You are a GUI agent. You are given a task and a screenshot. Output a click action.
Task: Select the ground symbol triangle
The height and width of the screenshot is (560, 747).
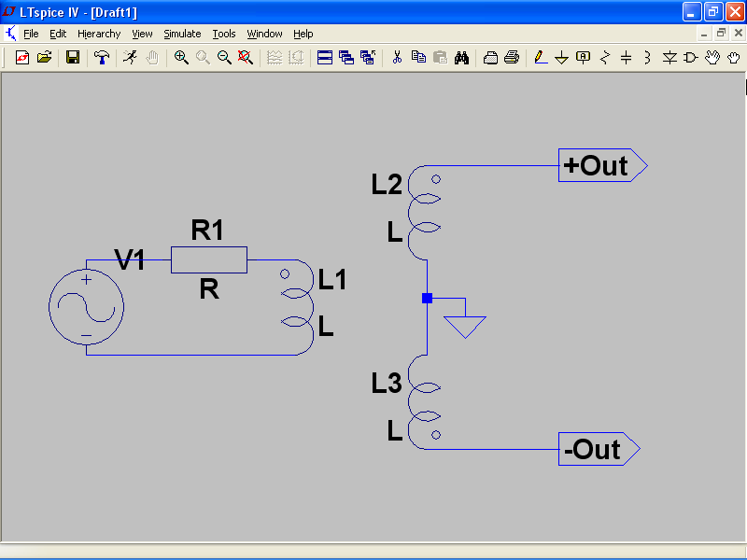pos(465,328)
